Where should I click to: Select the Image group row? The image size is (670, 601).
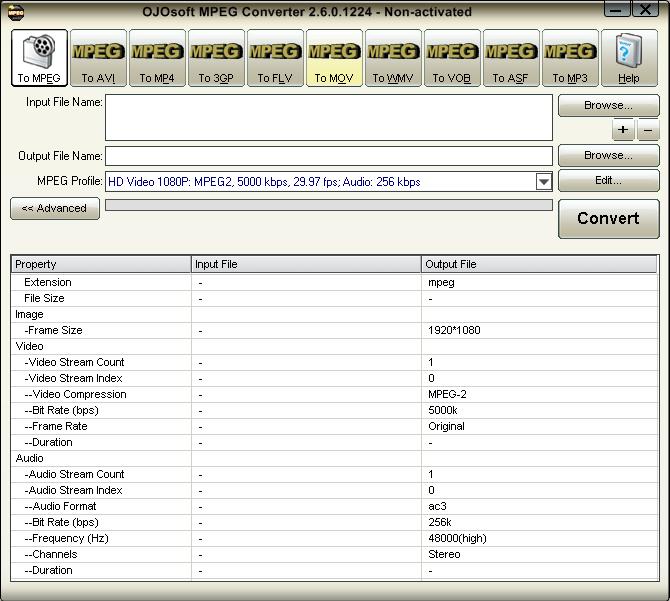tap(335, 314)
